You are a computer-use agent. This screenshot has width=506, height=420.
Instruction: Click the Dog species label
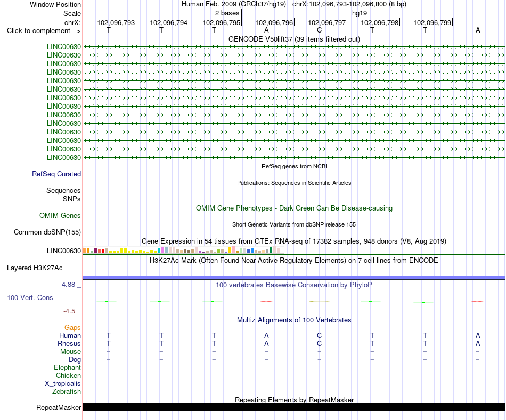click(x=75, y=360)
